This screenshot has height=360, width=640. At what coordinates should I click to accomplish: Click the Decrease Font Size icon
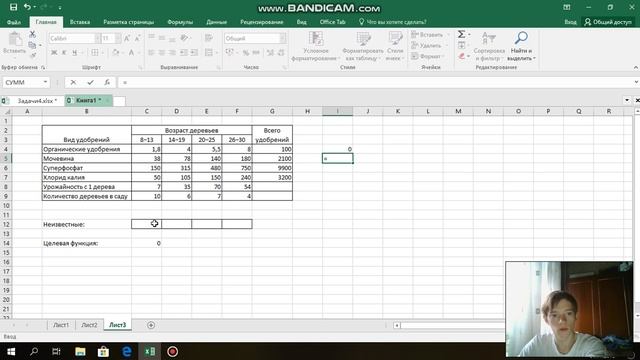(137, 38)
